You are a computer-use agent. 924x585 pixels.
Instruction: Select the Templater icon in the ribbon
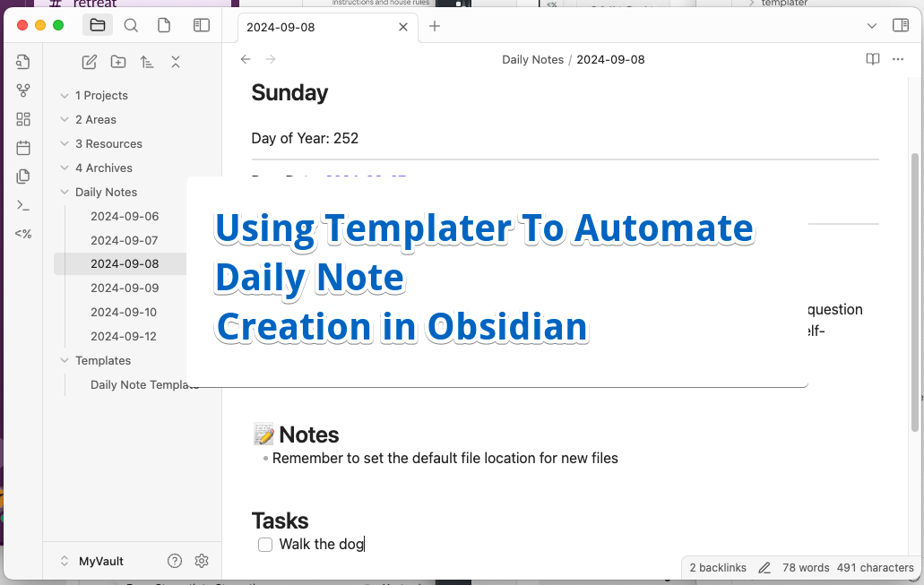tap(23, 234)
